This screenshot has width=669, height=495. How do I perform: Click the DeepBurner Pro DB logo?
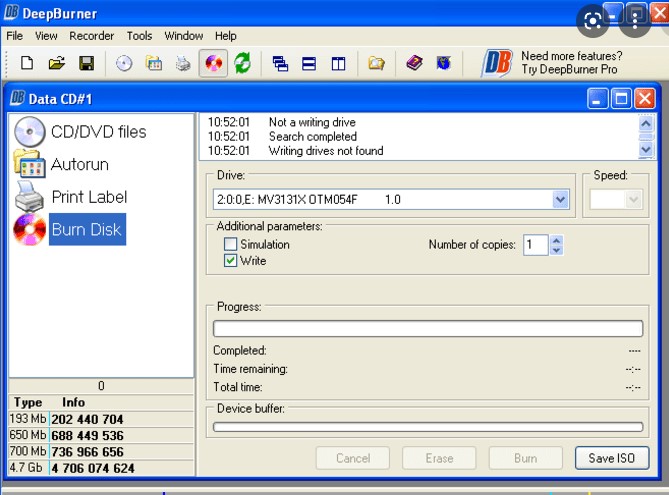[497, 63]
